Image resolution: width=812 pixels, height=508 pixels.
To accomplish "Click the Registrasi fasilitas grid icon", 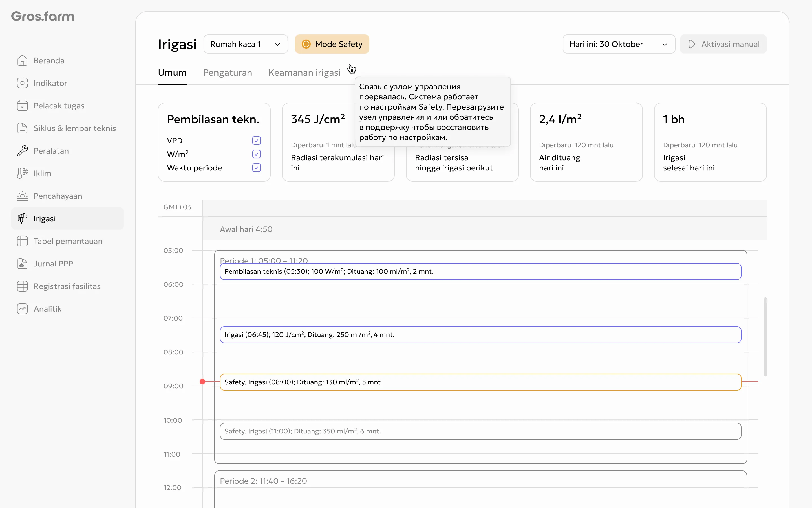I will click(x=22, y=286).
